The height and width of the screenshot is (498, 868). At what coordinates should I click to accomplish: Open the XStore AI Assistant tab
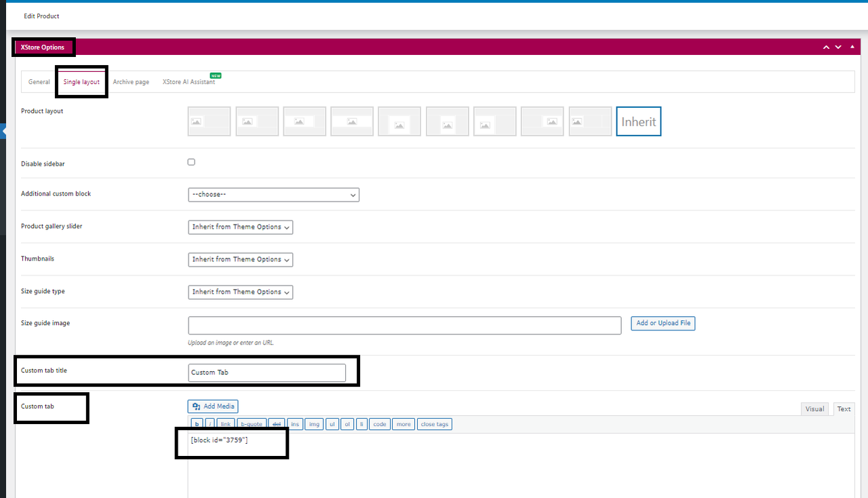189,82
